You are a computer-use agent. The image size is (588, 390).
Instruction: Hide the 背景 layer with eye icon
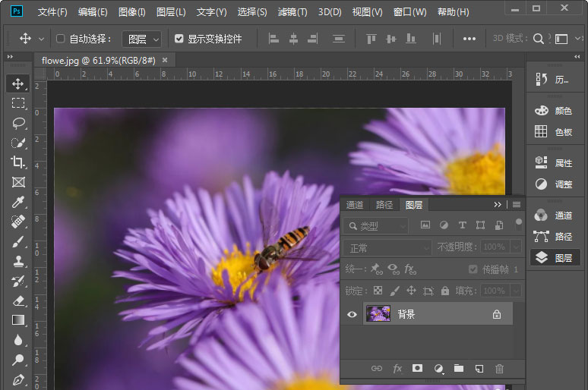tap(352, 314)
